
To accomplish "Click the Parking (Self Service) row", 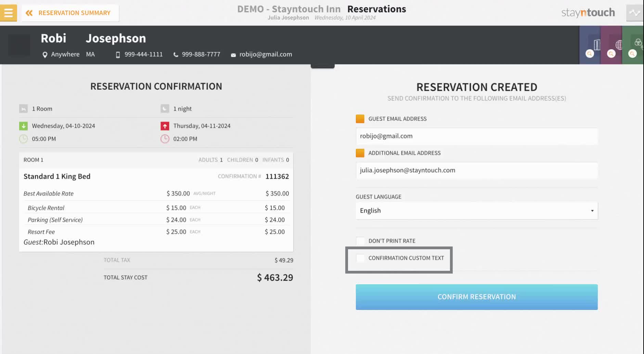I will [156, 220].
